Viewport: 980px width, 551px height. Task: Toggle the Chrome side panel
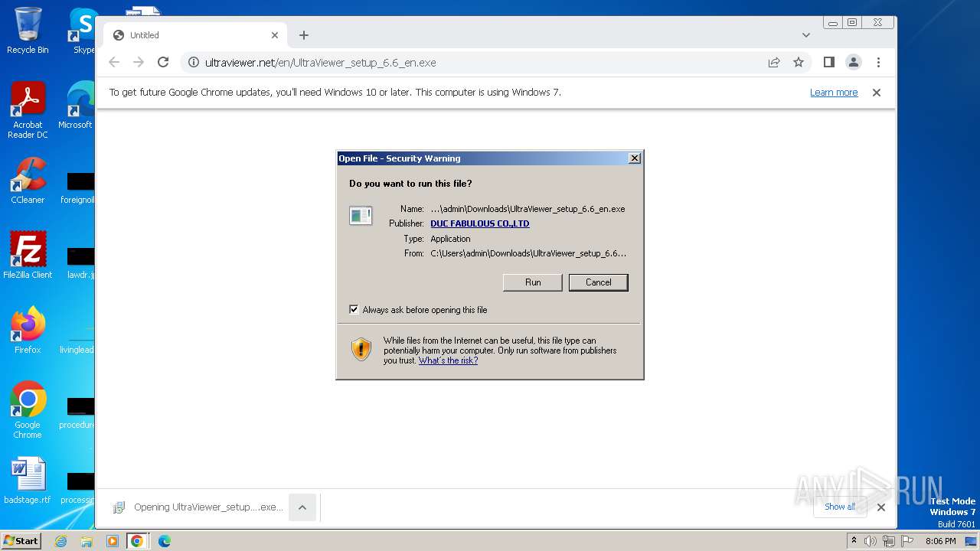tap(828, 63)
